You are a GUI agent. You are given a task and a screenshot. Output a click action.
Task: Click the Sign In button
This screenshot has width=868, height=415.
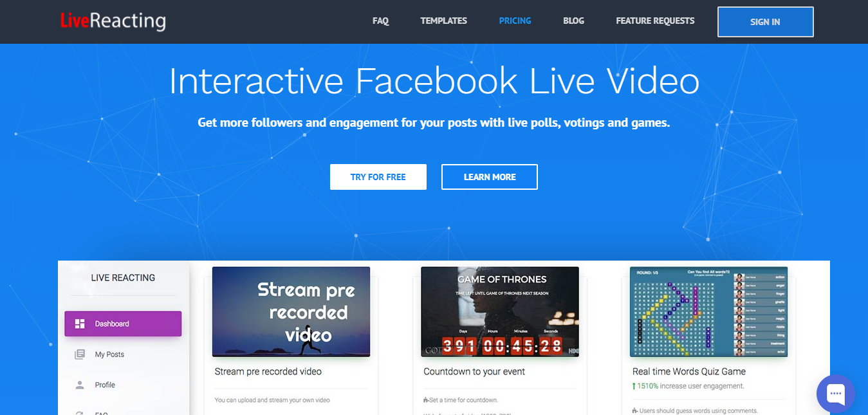766,22
